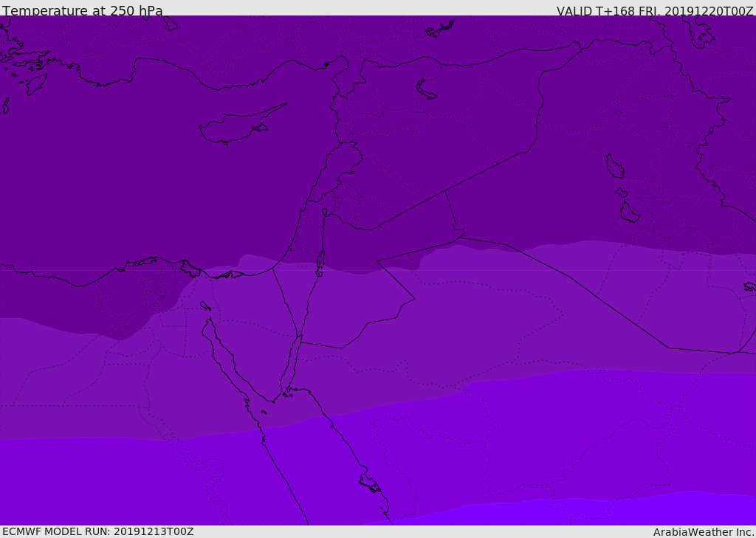Click the 'Temperature at 250 hPa' title
This screenshot has height=538, width=756.
click(x=83, y=10)
